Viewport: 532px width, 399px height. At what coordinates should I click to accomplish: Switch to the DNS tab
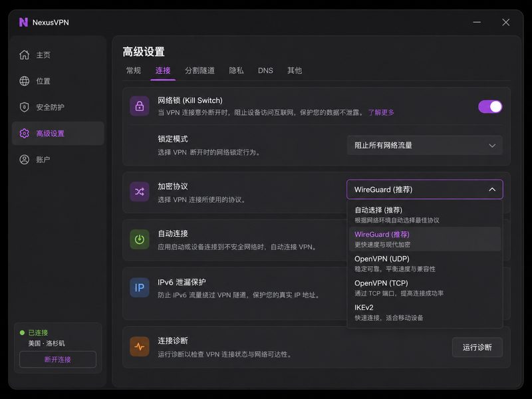[x=265, y=70]
